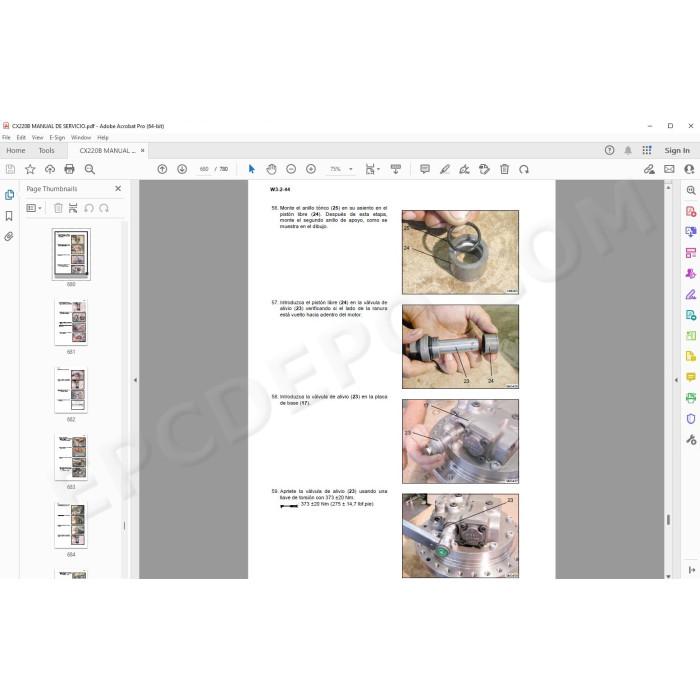The height and width of the screenshot is (700, 700).
Task: Open the E-Sign menu
Action: tap(57, 138)
